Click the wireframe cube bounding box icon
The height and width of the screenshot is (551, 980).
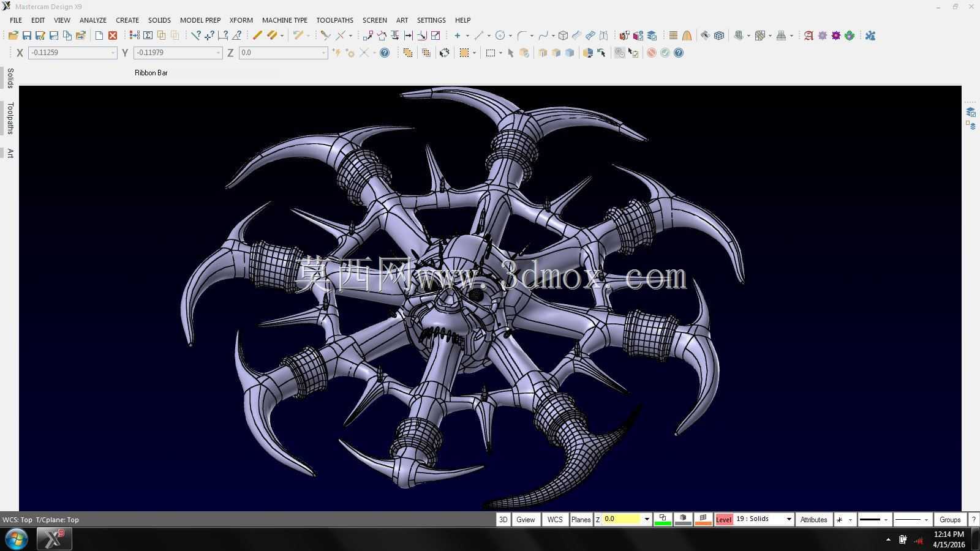tap(563, 36)
